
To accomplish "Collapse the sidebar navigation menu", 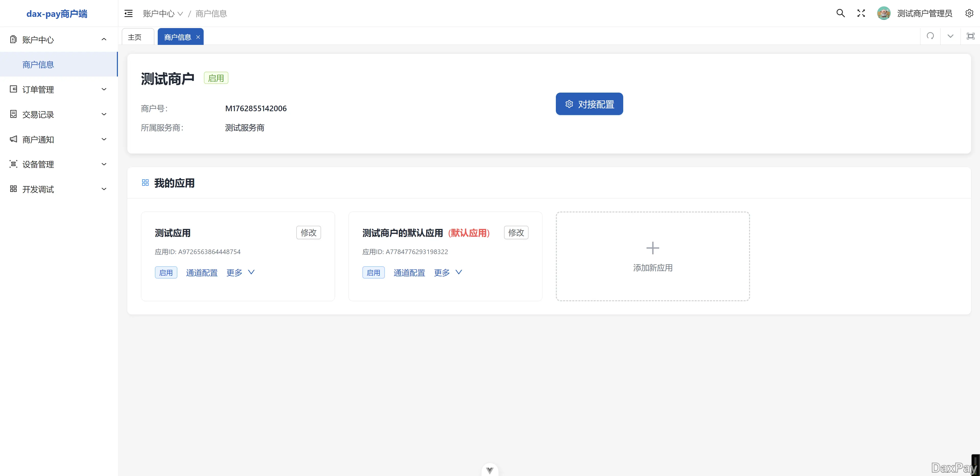I will (x=128, y=13).
